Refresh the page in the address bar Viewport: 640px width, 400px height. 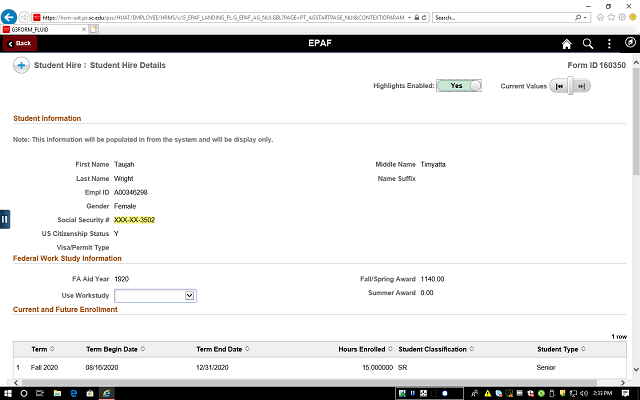coord(424,18)
